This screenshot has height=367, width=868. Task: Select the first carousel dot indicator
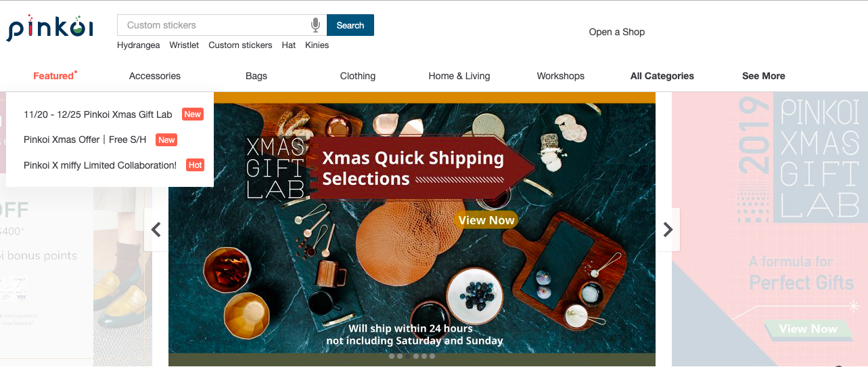click(392, 356)
